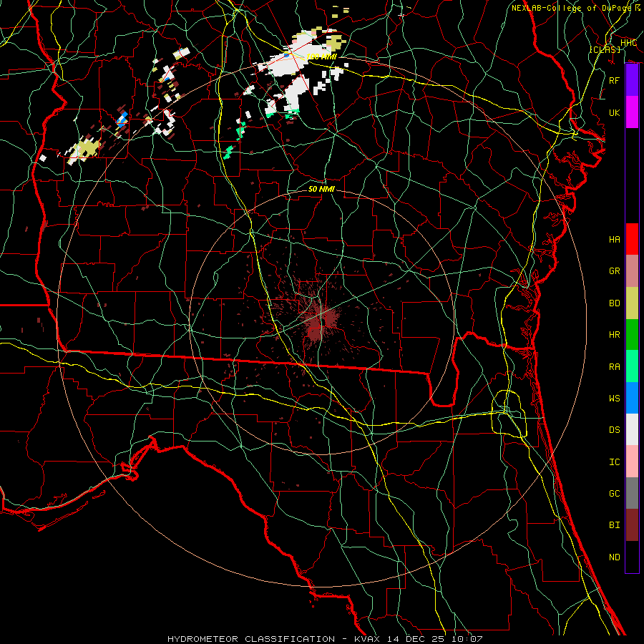Click the RA legend label
This screenshot has width=644, height=644.
[x=615, y=367]
